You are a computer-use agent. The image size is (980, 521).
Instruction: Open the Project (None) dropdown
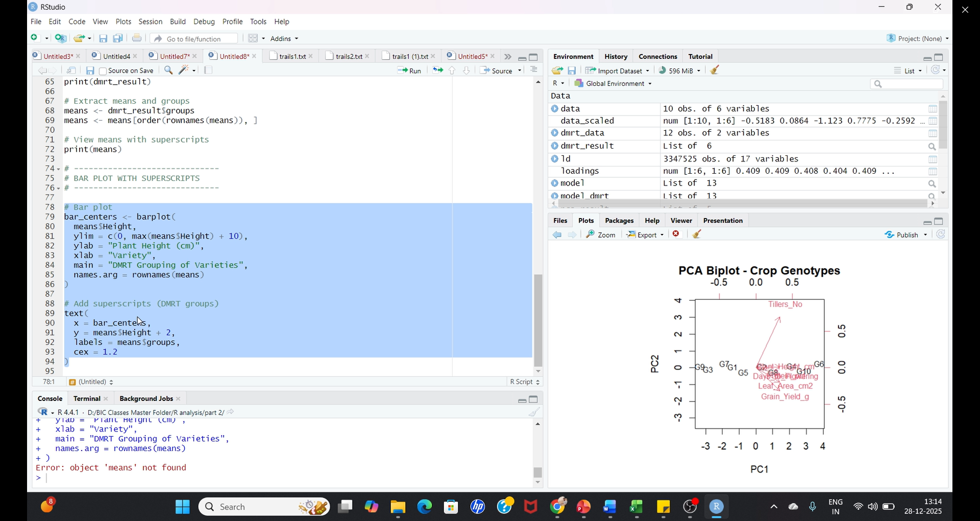tap(917, 38)
